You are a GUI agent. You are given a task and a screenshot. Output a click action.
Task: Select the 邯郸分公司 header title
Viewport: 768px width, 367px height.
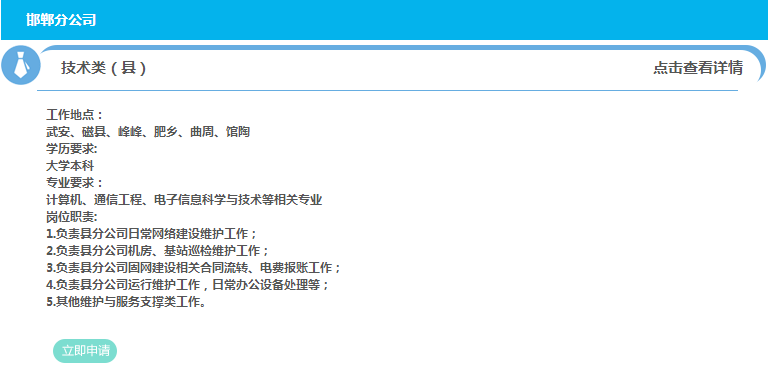click(x=61, y=20)
